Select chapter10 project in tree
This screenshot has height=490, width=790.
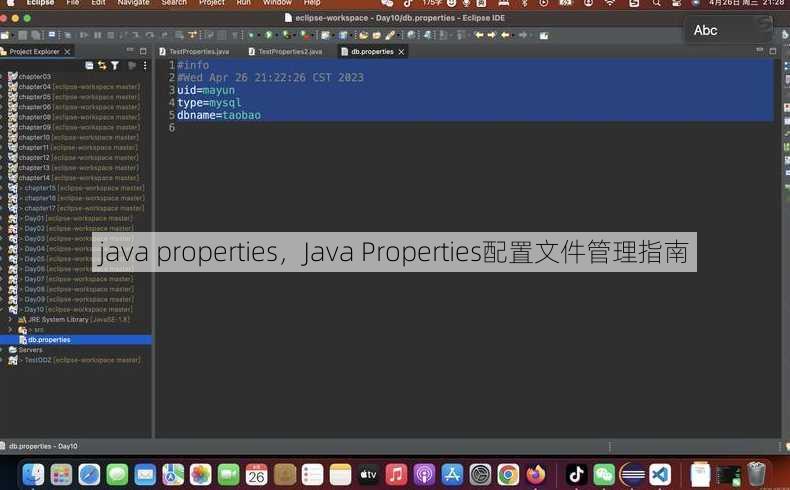73,137
